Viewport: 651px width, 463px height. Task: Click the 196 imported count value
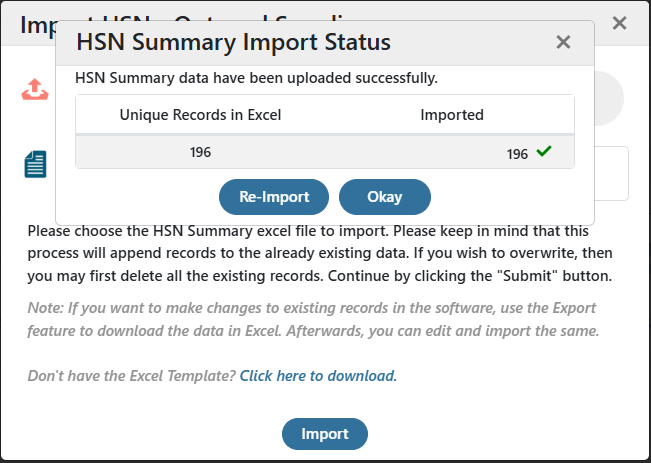click(x=517, y=154)
